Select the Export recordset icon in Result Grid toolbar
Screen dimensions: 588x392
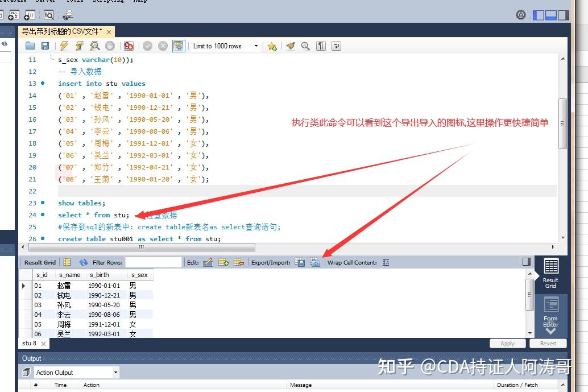pos(300,262)
